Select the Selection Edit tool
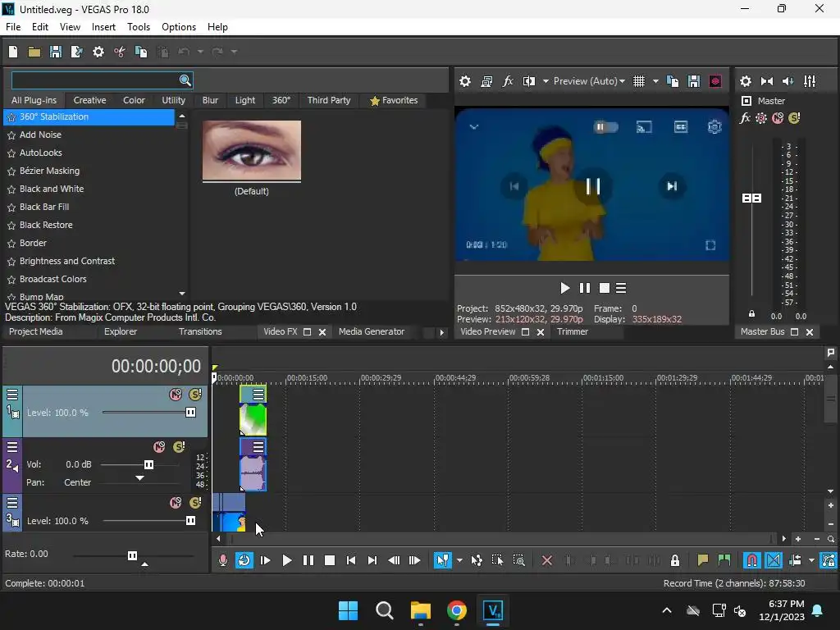Image resolution: width=840 pixels, height=630 pixels. [x=497, y=560]
